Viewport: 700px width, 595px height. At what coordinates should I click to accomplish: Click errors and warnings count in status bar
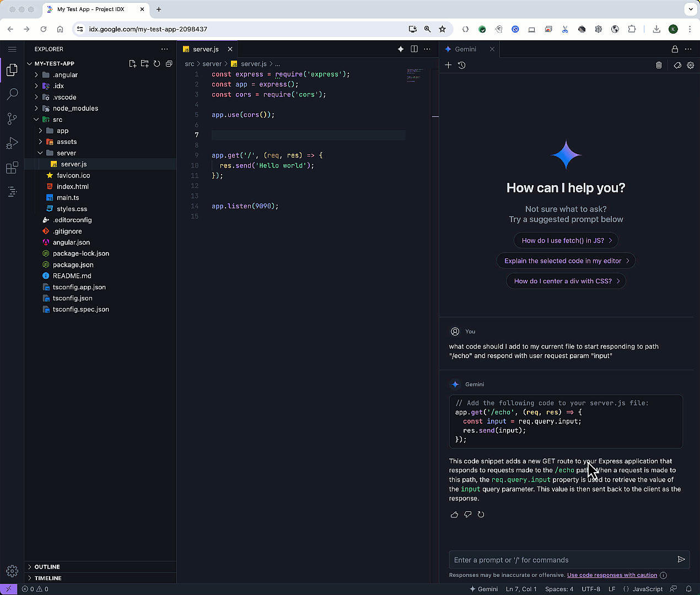pyautogui.click(x=35, y=589)
